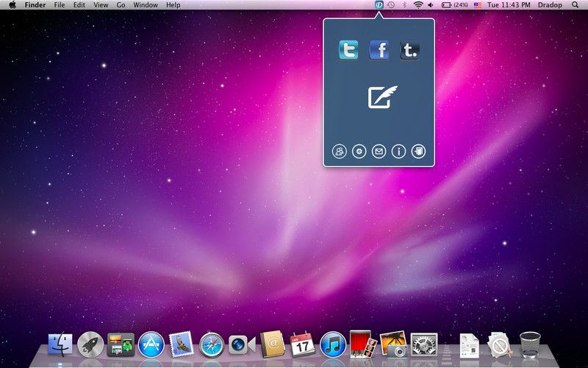Open the Wi-Fi status menu
Image resolution: width=588 pixels, height=368 pixels.
(x=418, y=5)
